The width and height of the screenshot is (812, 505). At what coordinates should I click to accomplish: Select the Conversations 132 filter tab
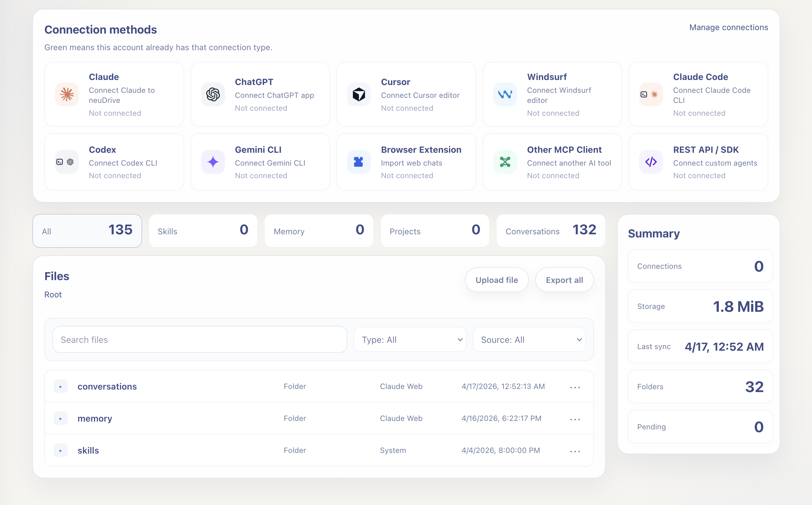pos(551,231)
